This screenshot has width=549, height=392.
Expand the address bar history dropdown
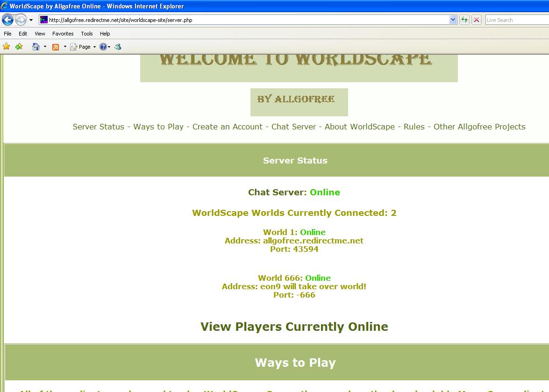[x=453, y=20]
